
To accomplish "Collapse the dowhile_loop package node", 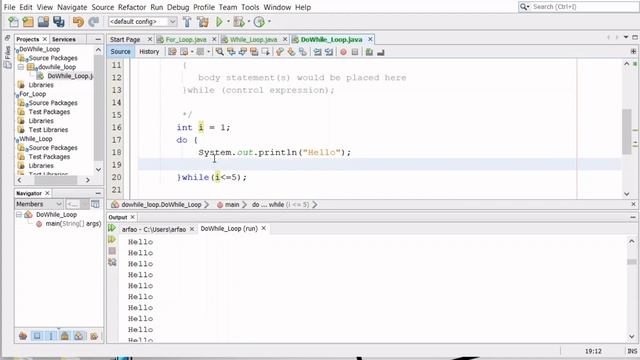I will pyautogui.click(x=21, y=67).
